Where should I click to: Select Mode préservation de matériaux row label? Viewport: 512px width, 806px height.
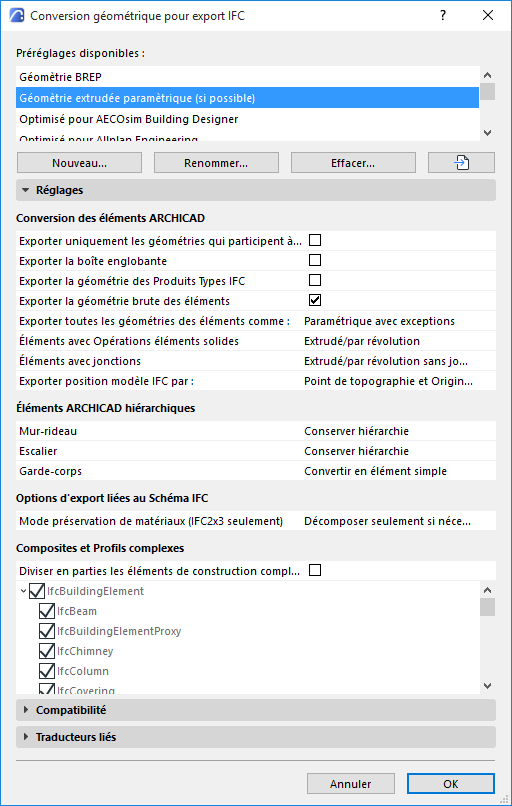tap(151, 521)
